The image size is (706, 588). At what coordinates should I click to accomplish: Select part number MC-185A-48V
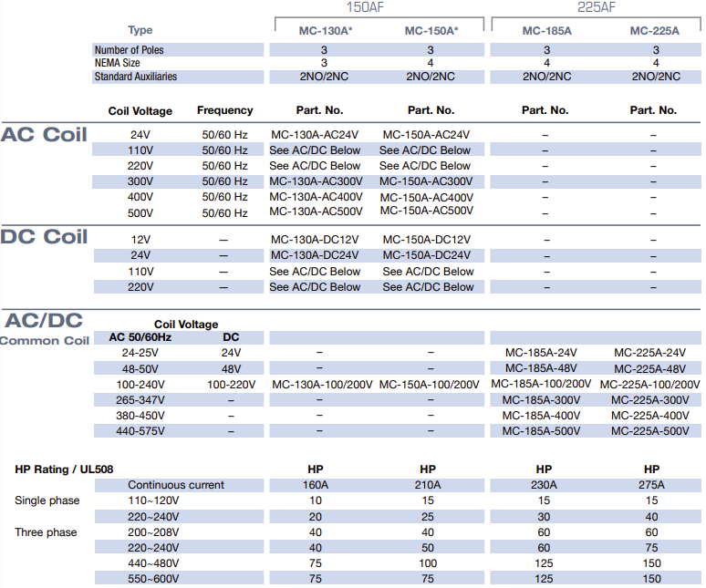541,368
